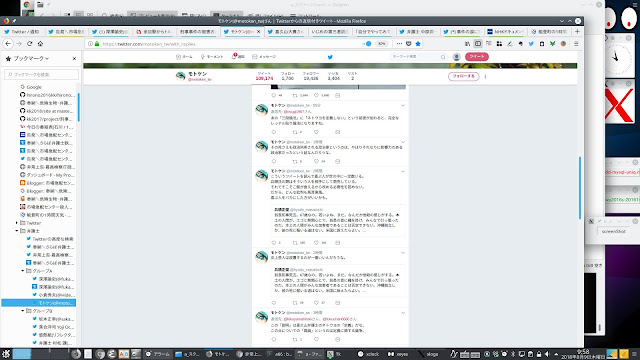Like the last visible tweet at bottom

point(316,340)
